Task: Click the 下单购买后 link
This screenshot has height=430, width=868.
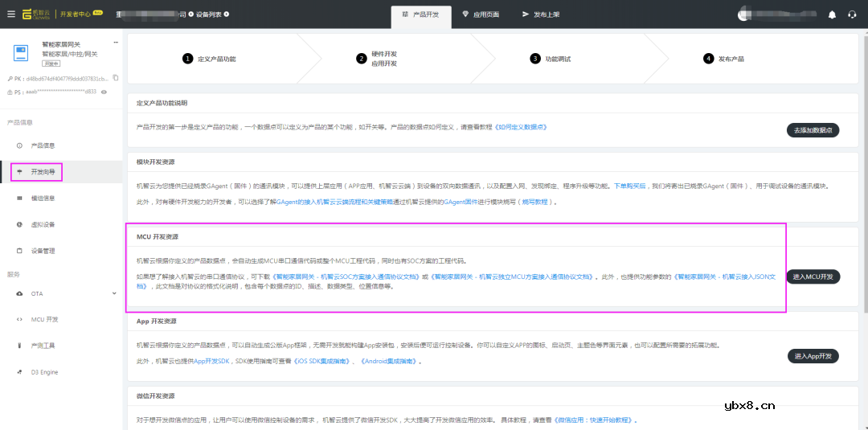Action: coord(630,186)
